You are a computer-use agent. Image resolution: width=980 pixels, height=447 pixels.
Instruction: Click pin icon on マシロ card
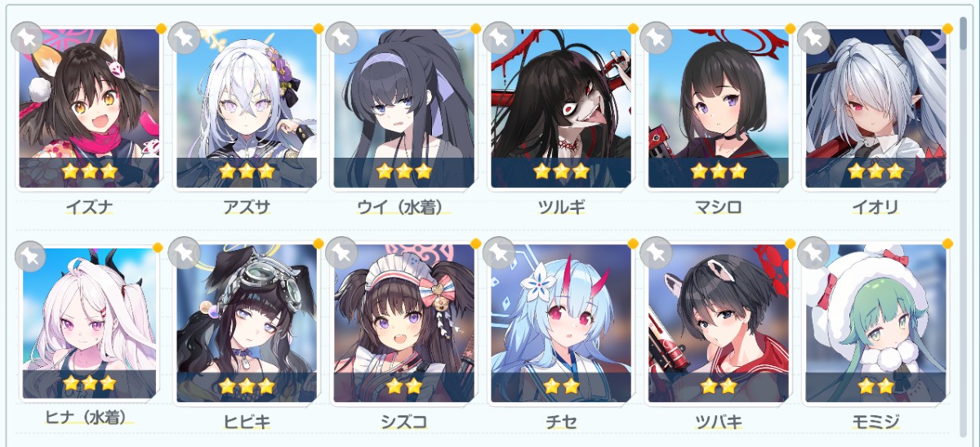pyautogui.click(x=656, y=37)
